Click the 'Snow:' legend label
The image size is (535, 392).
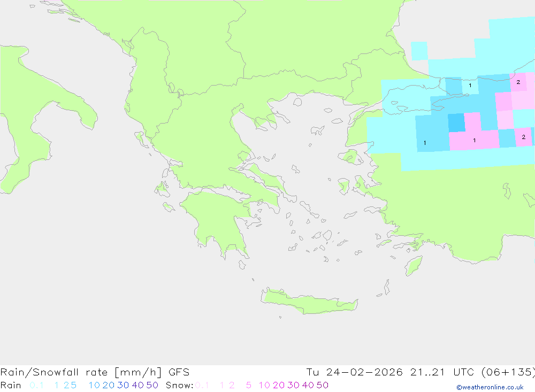click(x=180, y=385)
